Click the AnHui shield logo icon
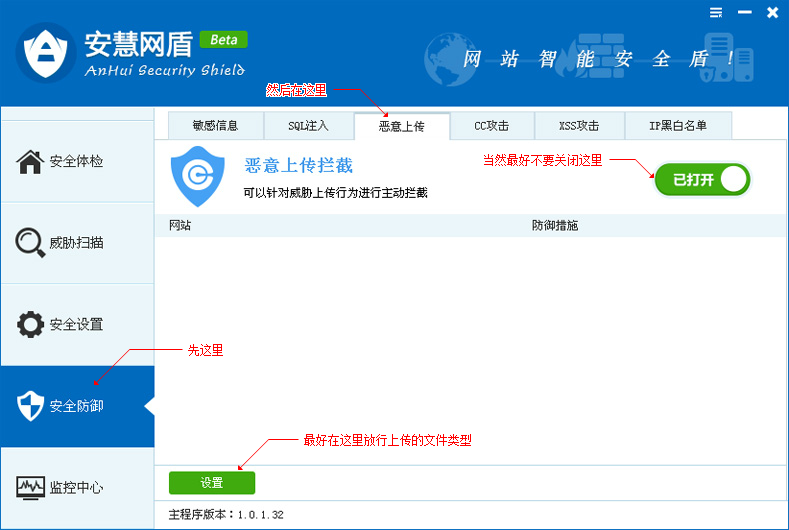The height and width of the screenshot is (530, 789). [46, 53]
